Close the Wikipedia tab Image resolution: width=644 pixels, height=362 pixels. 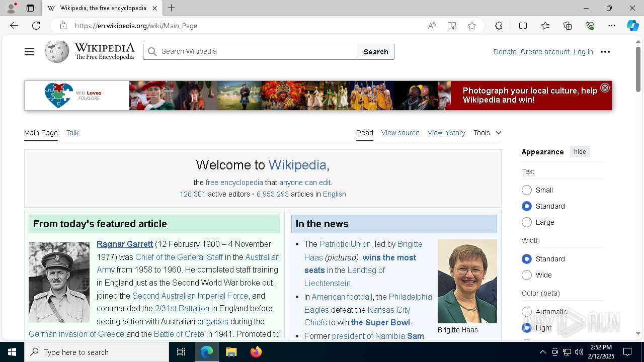154,8
